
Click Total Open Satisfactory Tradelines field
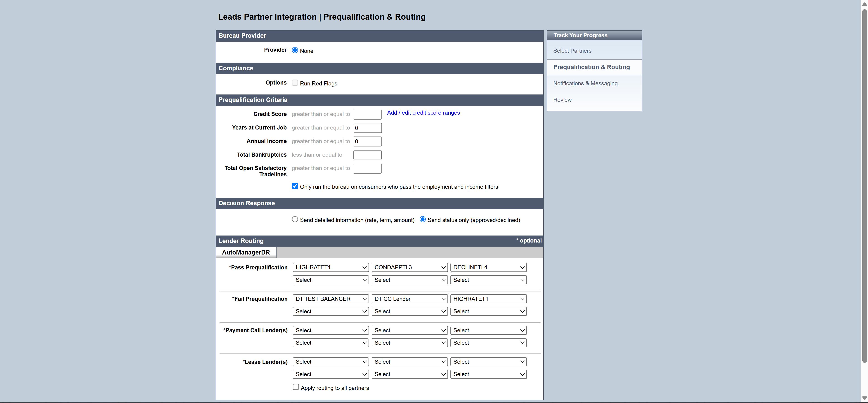coord(368,168)
